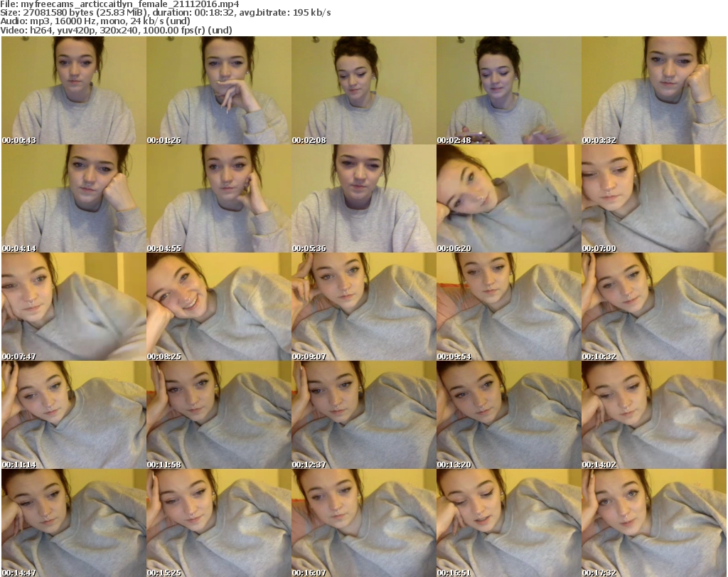Select the 00:10:32 video frame
The height and width of the screenshot is (577, 728).
(x=654, y=307)
